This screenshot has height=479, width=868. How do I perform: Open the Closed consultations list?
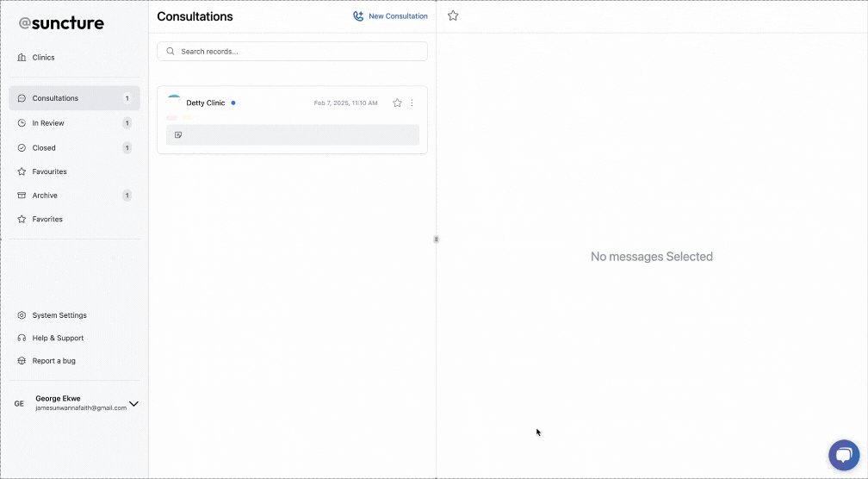pyautogui.click(x=44, y=148)
